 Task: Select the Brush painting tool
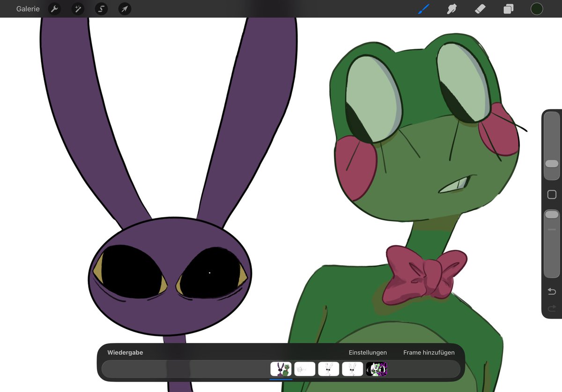[423, 8]
